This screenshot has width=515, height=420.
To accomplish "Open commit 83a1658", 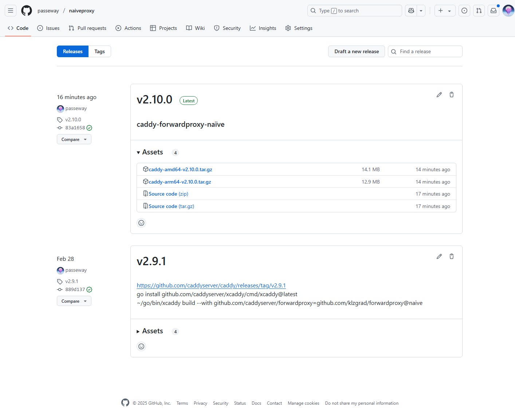I will click(x=75, y=128).
